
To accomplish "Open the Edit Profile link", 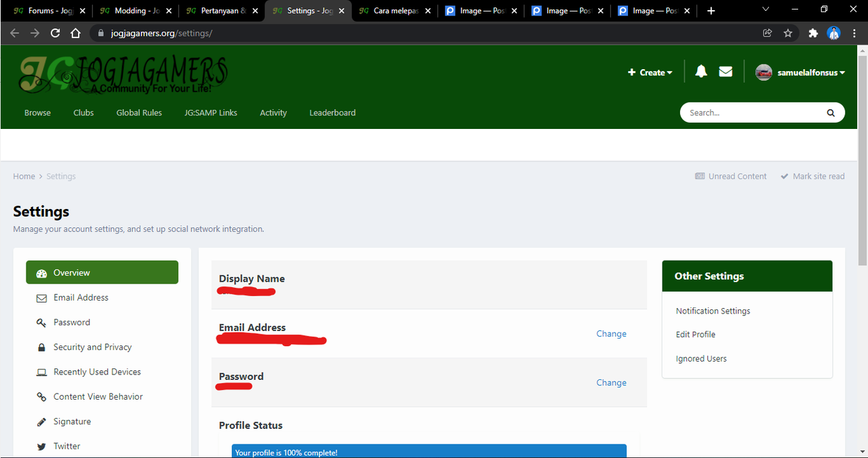I will click(695, 335).
